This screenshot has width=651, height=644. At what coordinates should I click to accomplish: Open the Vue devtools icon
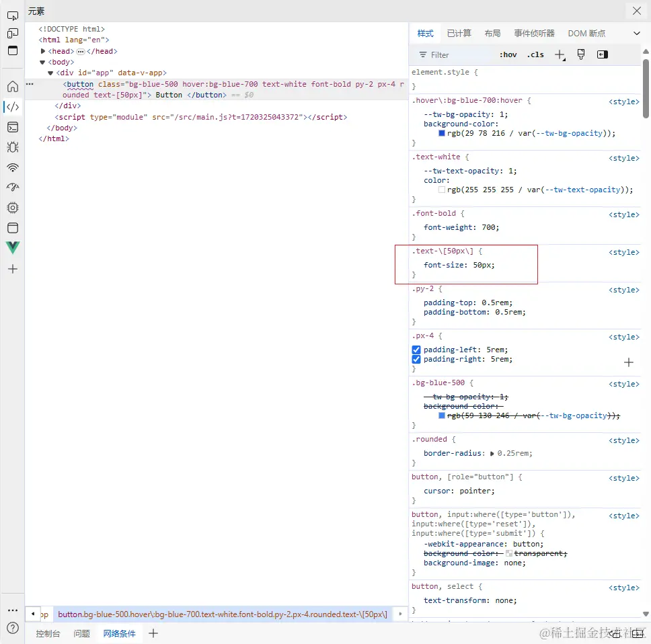[x=13, y=248]
